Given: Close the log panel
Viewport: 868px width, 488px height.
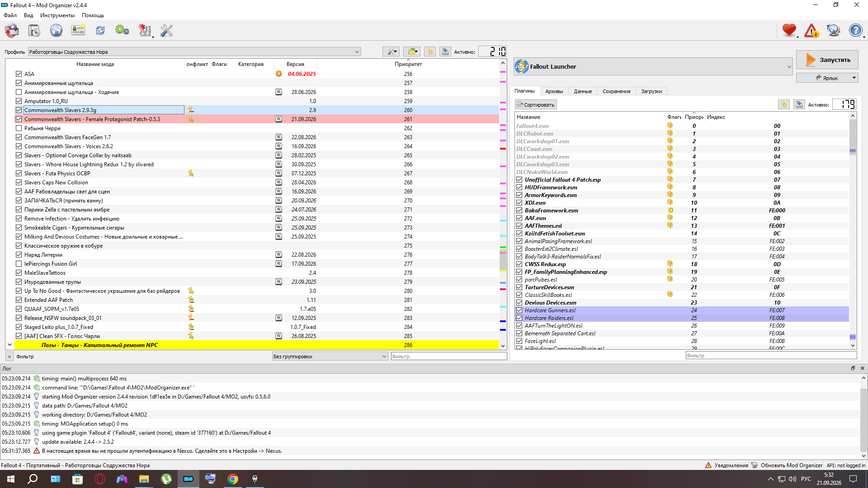Looking at the screenshot, I should click(x=863, y=368).
